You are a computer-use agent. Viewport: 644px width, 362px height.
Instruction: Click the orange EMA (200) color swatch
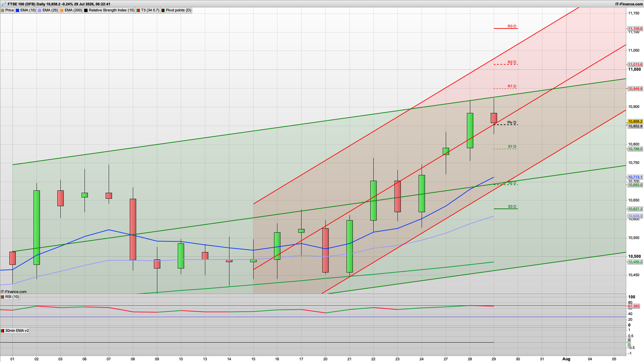(x=62, y=10)
